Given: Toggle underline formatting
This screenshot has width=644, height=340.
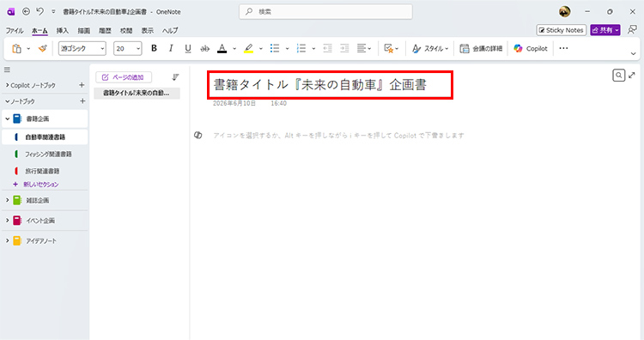Looking at the screenshot, I should 188,48.
